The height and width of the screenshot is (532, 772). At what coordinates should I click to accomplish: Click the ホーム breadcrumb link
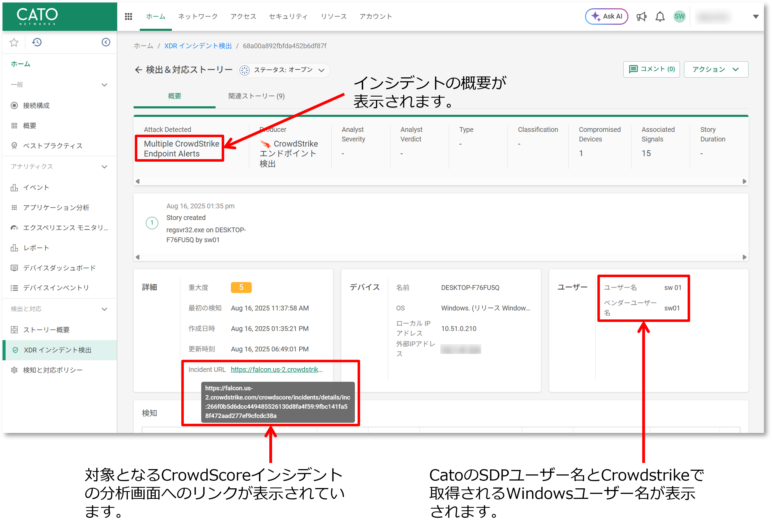[x=143, y=46]
